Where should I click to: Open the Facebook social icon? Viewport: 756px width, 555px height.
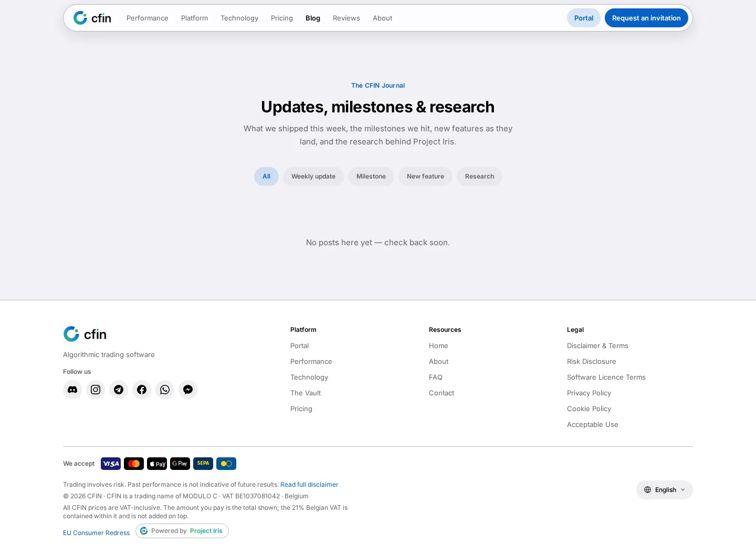coord(142,390)
